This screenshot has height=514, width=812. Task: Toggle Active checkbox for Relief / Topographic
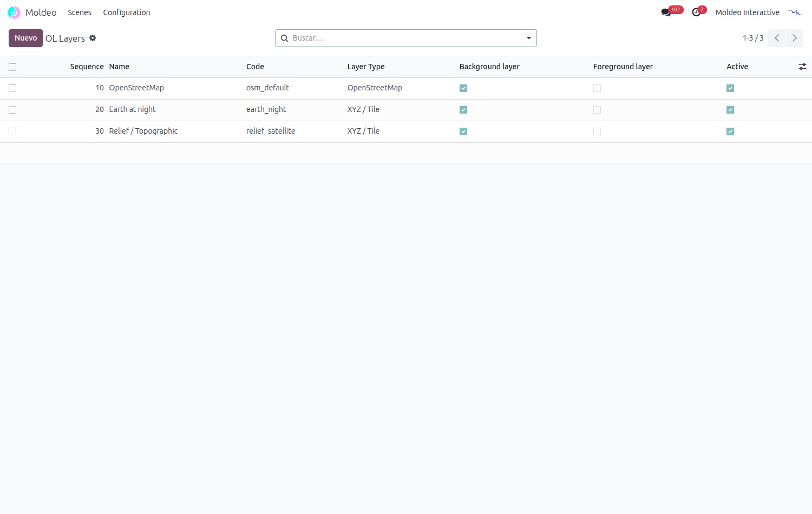(x=730, y=131)
